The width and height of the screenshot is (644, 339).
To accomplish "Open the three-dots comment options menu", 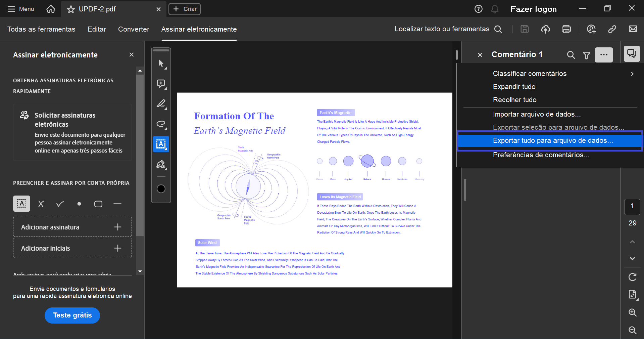I will pos(604,55).
